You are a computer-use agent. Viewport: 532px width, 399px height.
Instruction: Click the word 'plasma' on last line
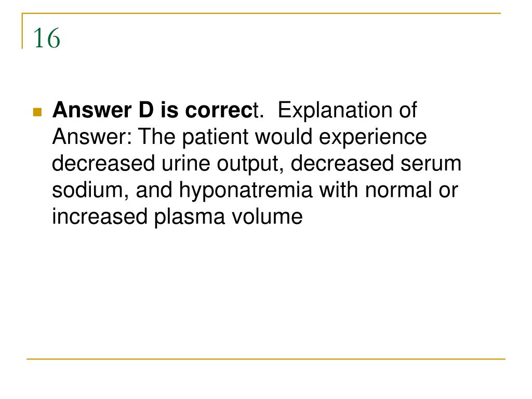189,217
